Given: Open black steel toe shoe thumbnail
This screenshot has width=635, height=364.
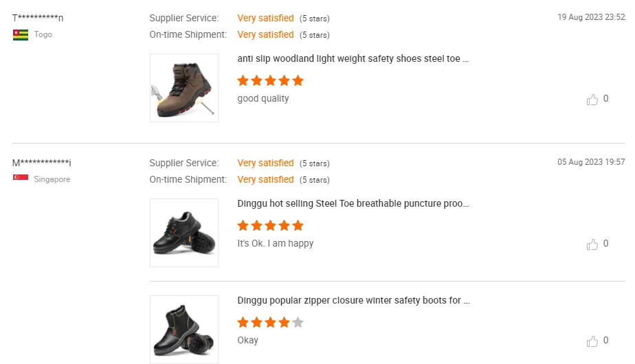Looking at the screenshot, I should tap(184, 233).
